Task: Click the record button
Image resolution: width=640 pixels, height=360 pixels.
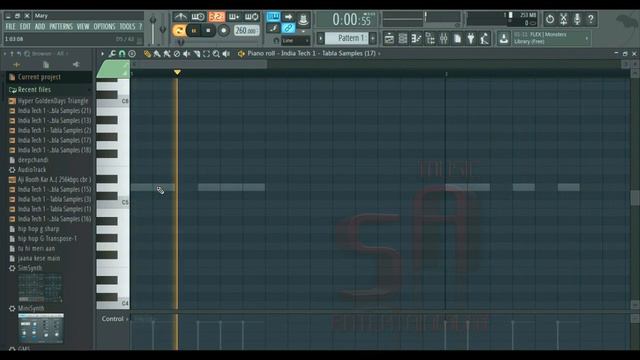Action: tap(223, 31)
